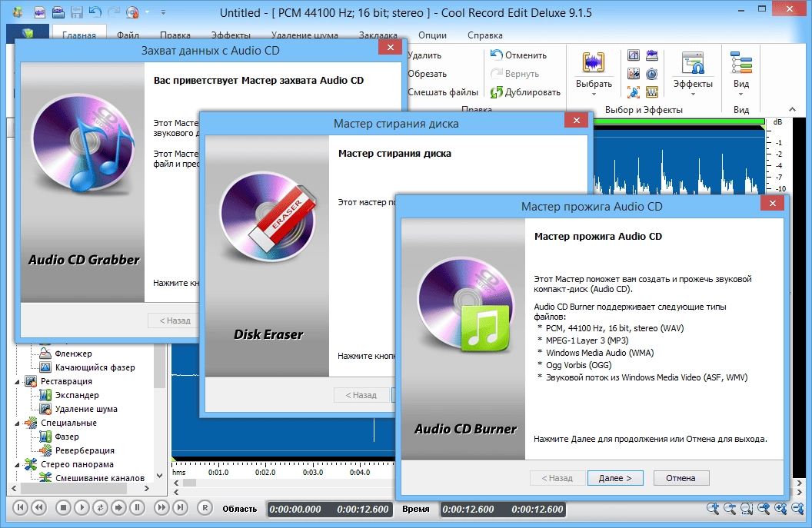This screenshot has height=528, width=812.
Task: Click the fade curve effect icon
Action: coord(634,55)
